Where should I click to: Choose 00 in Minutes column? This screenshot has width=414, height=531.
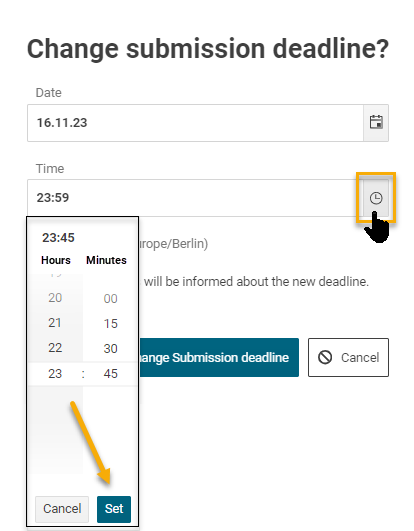(x=110, y=299)
